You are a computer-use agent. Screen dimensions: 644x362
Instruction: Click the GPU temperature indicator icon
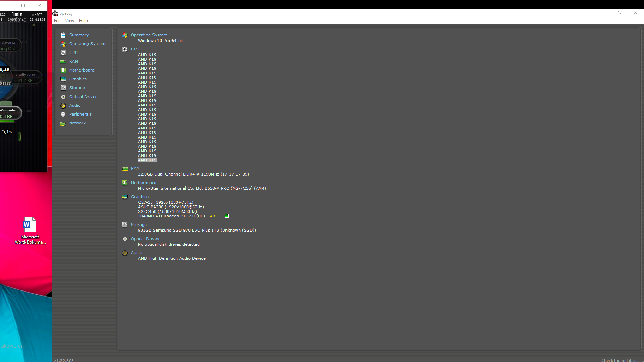[227, 216]
